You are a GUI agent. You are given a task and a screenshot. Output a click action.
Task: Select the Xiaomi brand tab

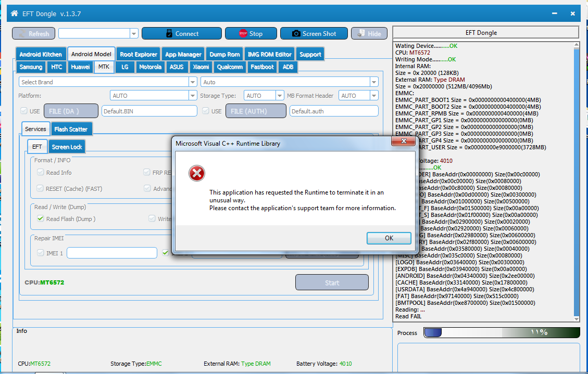(x=201, y=67)
